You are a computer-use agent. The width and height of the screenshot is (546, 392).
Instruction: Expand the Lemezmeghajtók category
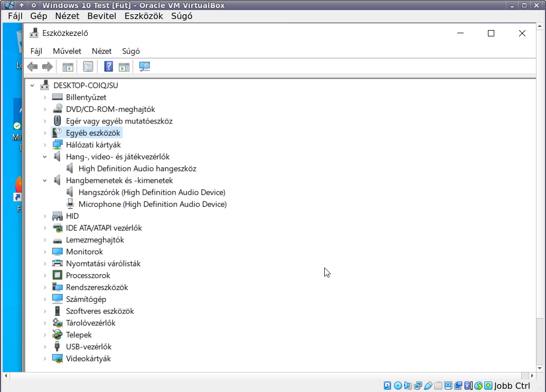pos(44,240)
